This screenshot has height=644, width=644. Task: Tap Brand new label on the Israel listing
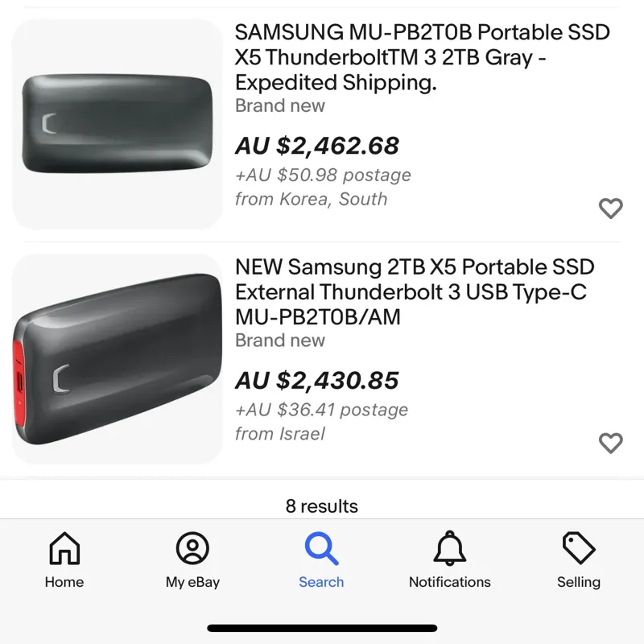(x=280, y=341)
